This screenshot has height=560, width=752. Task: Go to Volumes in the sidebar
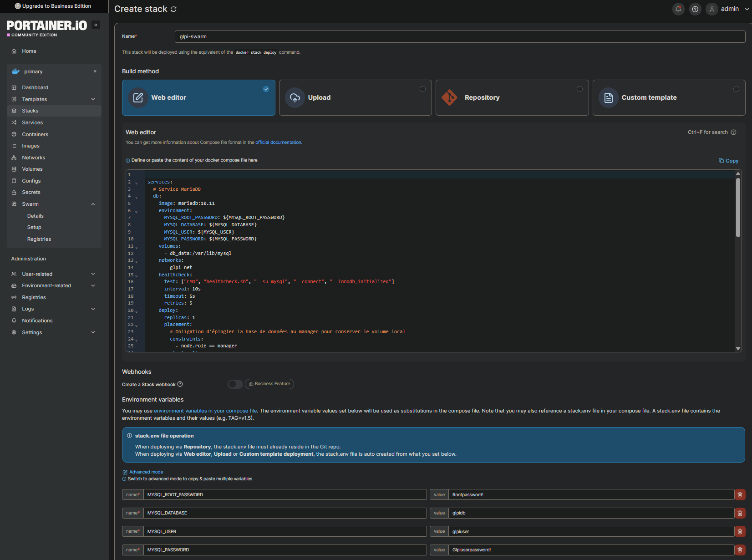pos(32,169)
